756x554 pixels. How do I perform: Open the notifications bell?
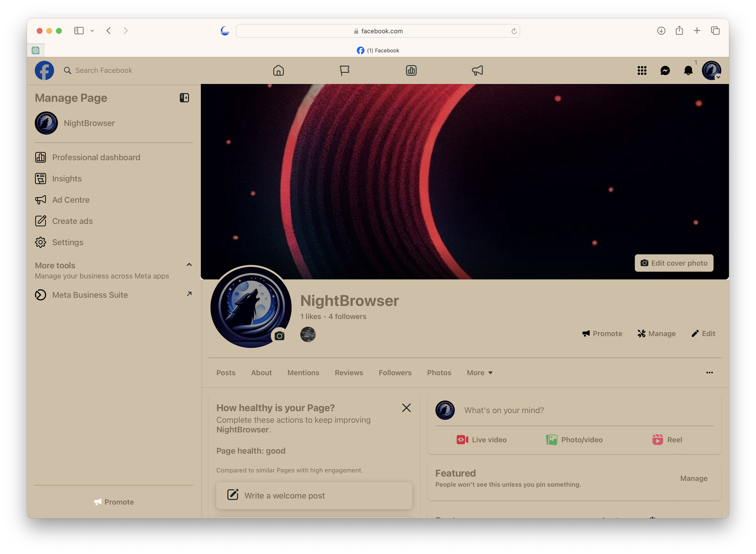coord(688,70)
